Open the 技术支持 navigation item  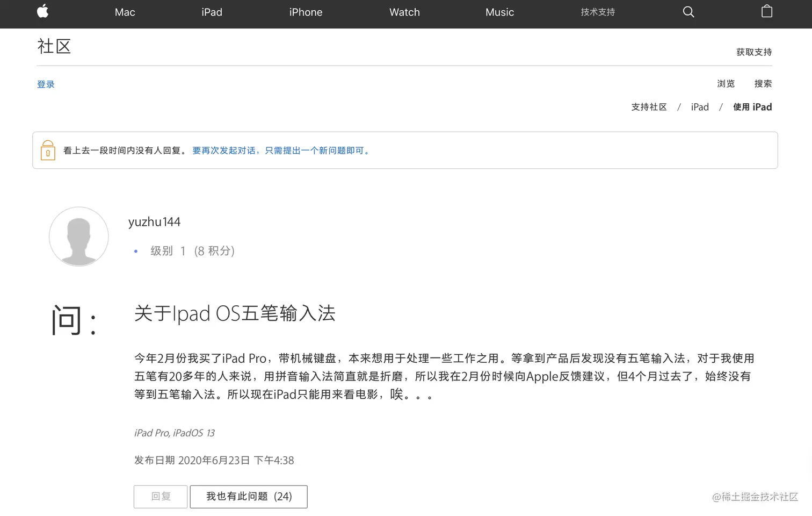click(598, 12)
